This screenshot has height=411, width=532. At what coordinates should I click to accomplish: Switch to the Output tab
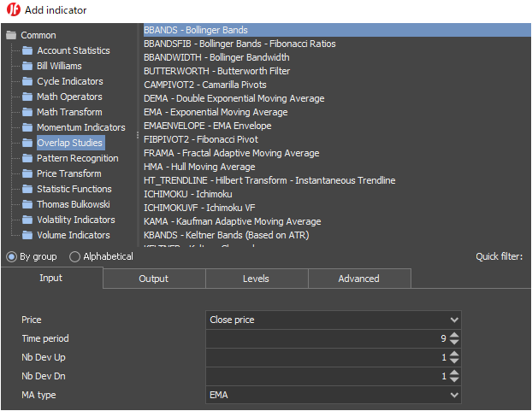[x=154, y=279]
